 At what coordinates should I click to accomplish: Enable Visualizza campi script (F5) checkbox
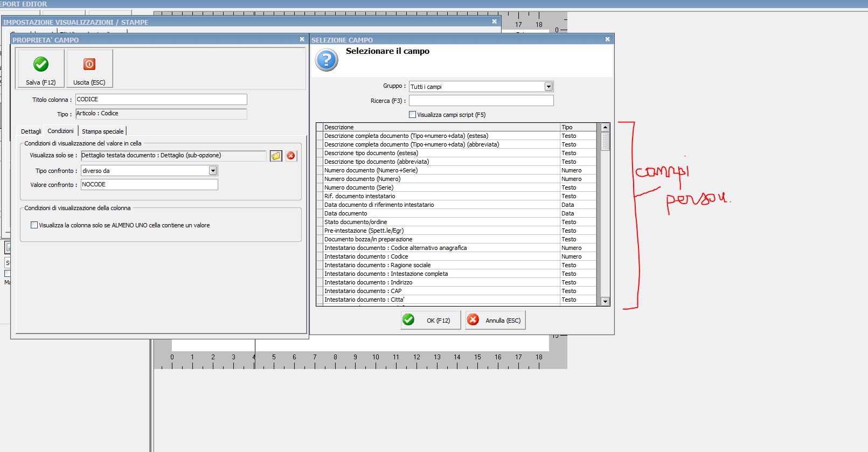(x=413, y=115)
